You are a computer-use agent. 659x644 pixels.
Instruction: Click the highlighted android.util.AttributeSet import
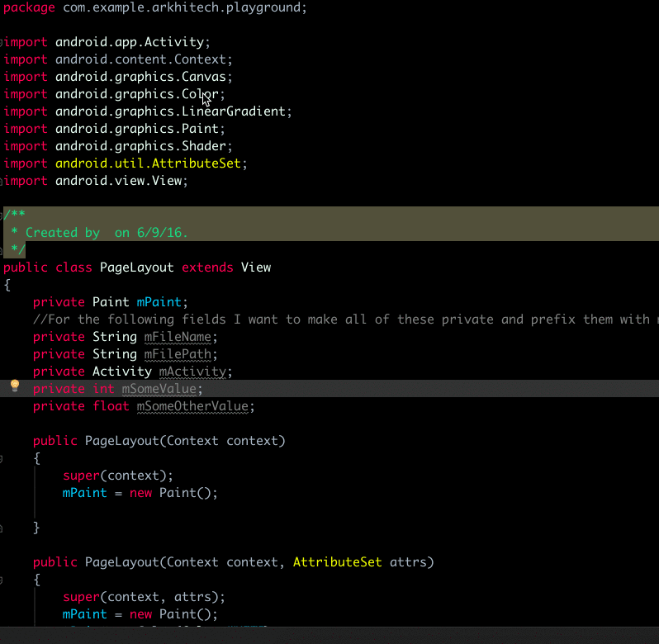[x=149, y=163]
